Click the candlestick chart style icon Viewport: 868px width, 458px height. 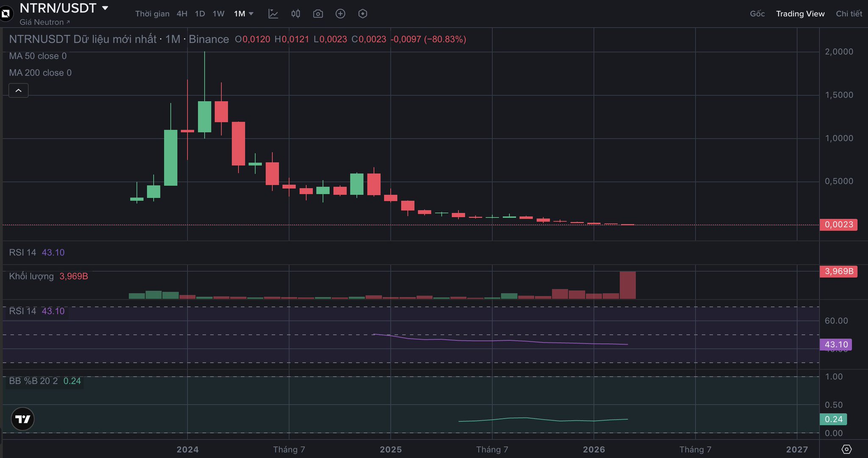[x=296, y=14]
